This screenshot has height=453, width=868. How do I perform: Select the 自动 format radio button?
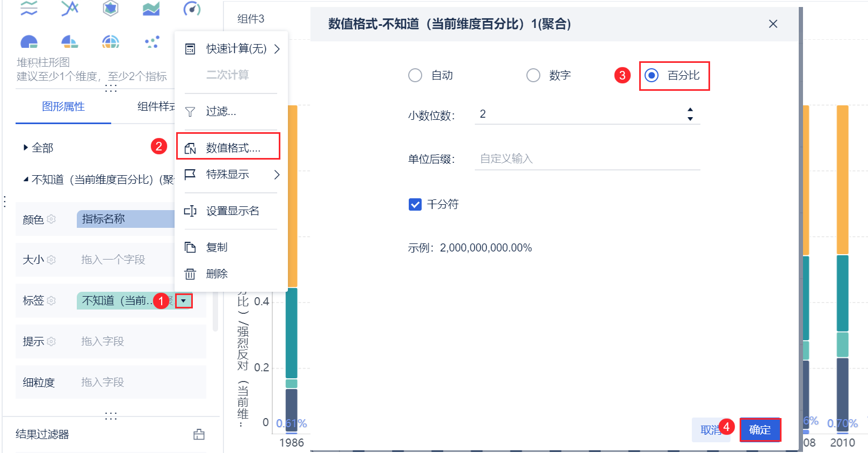(x=415, y=75)
